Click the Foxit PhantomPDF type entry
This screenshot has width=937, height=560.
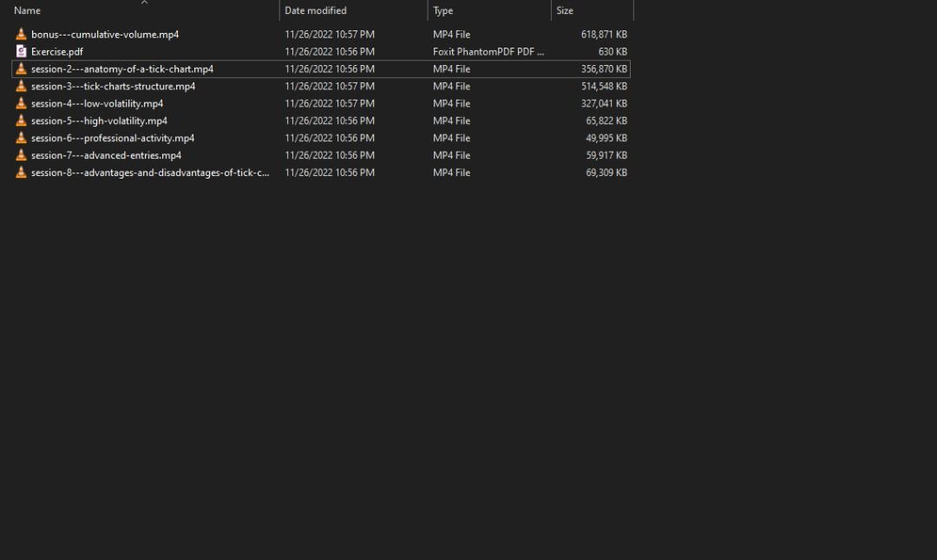tap(488, 52)
